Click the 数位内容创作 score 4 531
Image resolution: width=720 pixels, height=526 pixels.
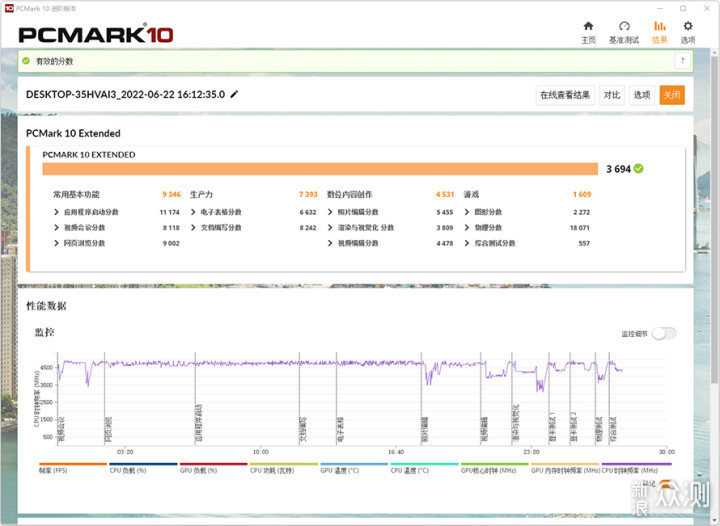(444, 194)
